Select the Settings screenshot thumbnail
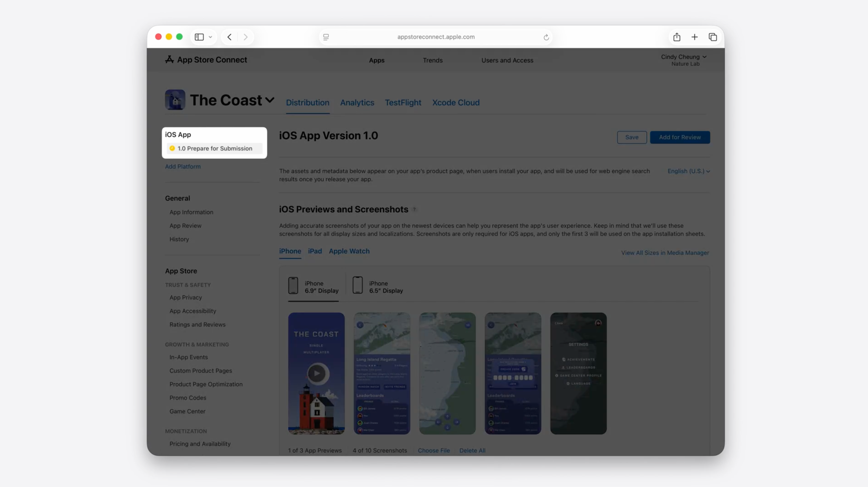868x487 pixels. coord(578,373)
